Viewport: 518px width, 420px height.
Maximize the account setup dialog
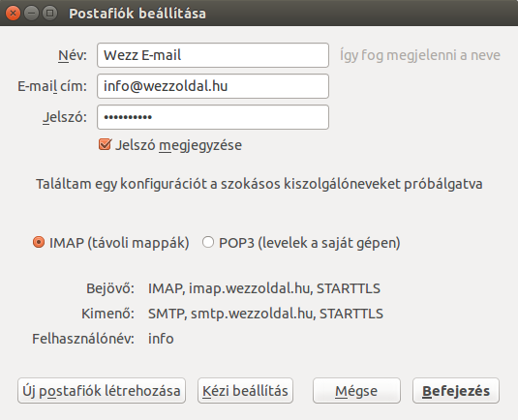pyautogui.click(x=50, y=14)
